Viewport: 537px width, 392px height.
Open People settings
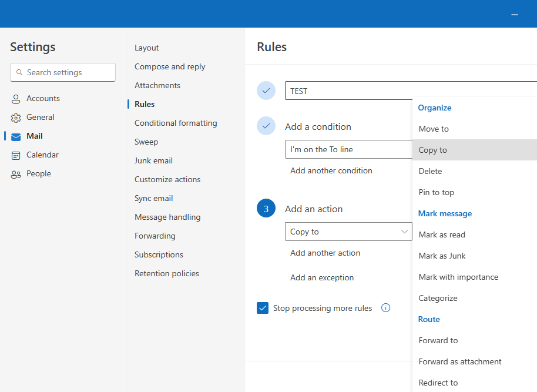point(39,174)
